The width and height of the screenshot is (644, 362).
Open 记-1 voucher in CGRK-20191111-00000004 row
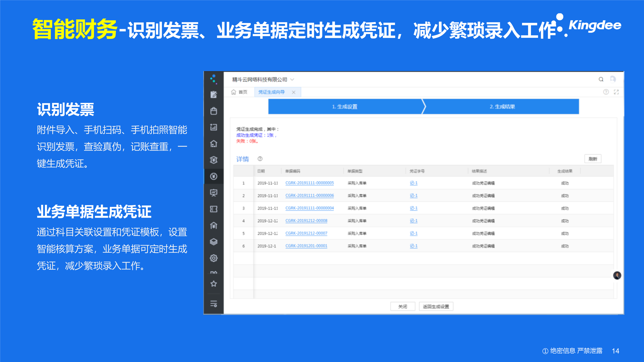click(x=413, y=208)
